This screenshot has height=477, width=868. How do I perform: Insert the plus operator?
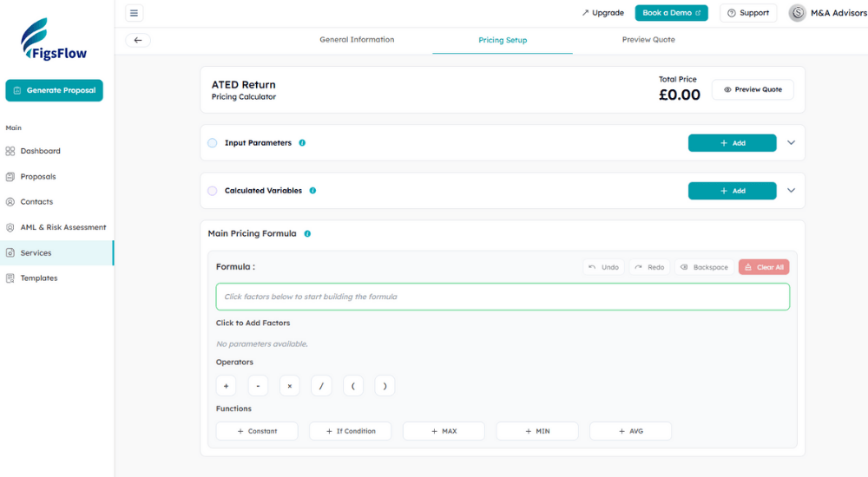[x=226, y=386]
